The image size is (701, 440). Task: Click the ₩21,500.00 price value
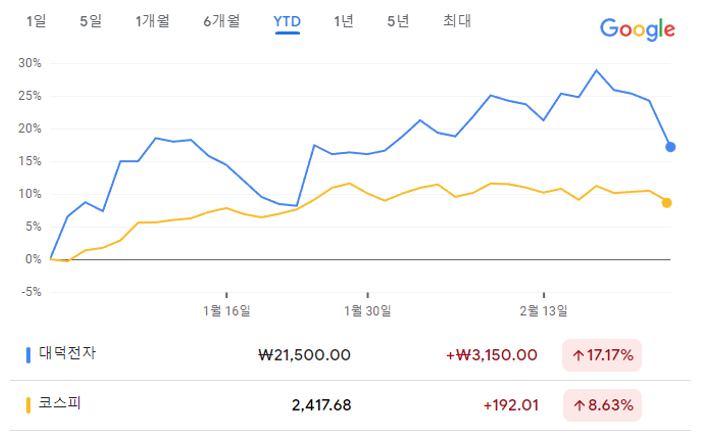pos(304,355)
